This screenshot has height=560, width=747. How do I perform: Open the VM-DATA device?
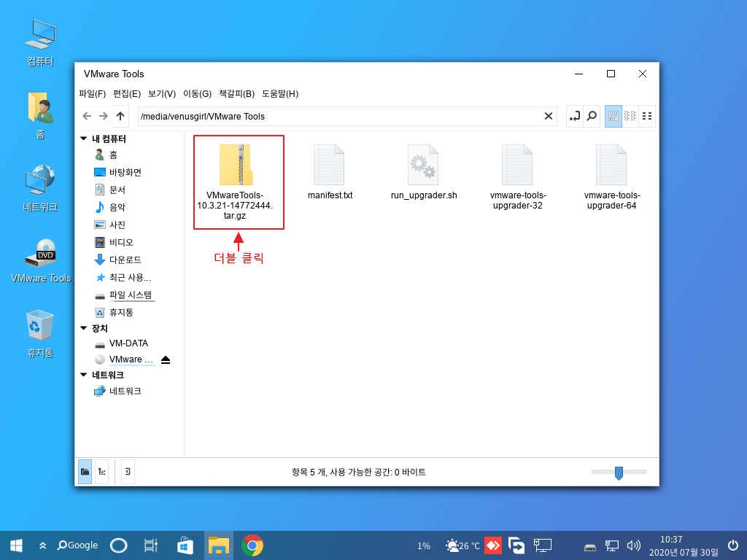coord(122,343)
